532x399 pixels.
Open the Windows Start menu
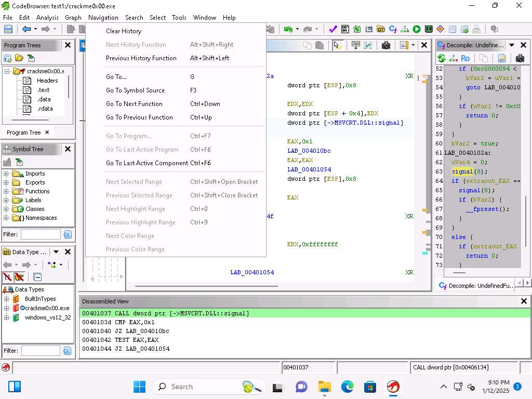tap(139, 387)
